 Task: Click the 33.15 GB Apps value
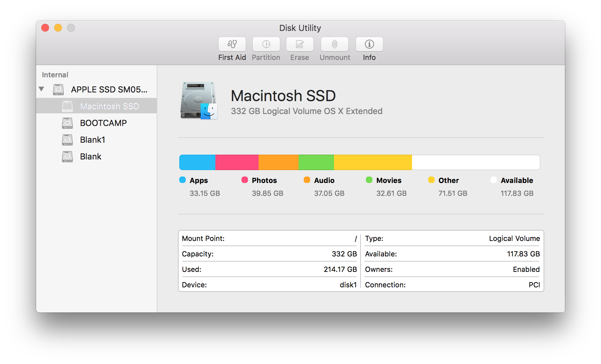pyautogui.click(x=205, y=193)
